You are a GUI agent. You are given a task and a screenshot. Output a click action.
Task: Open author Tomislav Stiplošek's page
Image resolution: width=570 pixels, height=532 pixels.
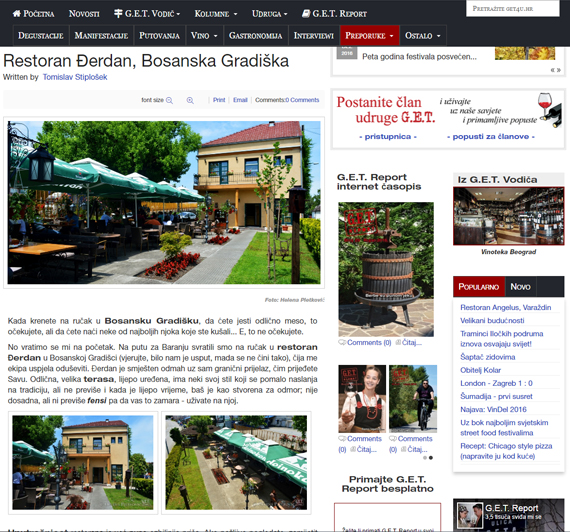(x=75, y=77)
